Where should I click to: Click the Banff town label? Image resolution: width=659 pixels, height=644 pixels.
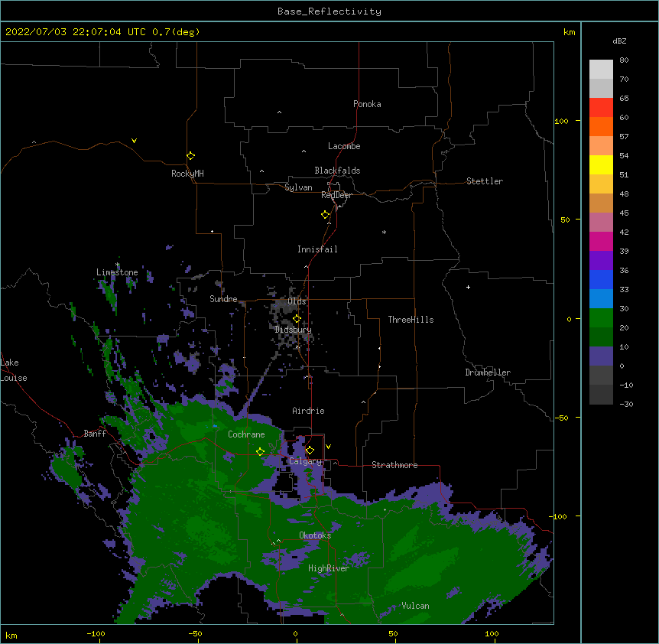[x=95, y=434]
